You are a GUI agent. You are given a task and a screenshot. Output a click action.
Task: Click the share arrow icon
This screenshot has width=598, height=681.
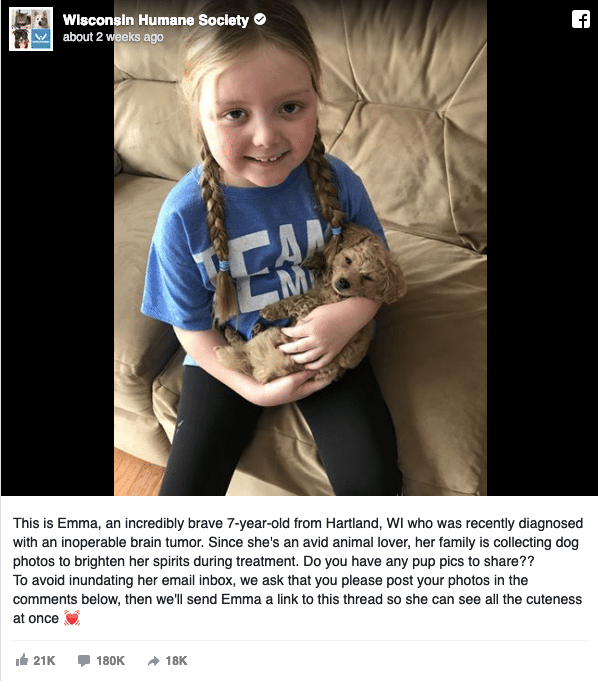click(x=154, y=661)
